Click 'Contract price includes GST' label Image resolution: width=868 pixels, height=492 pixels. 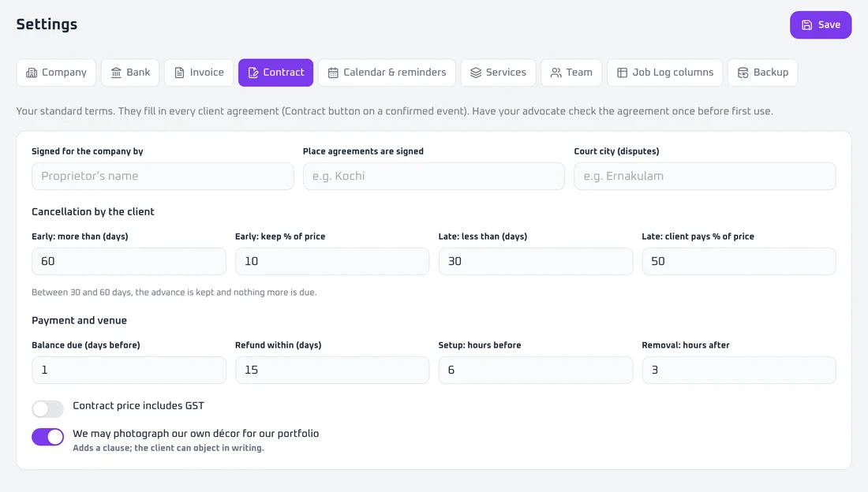pos(138,406)
